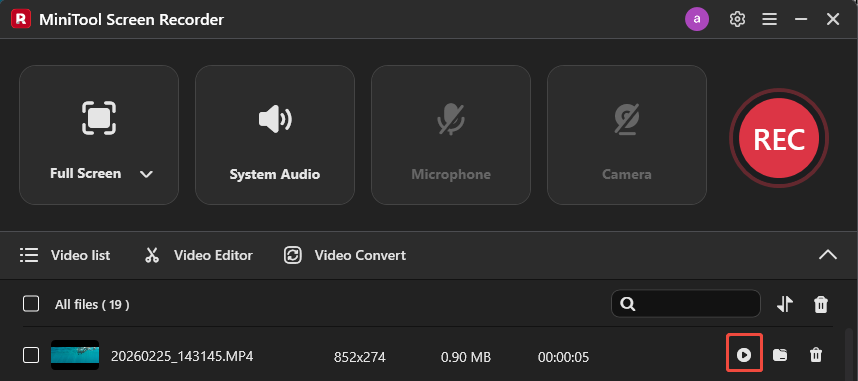Image resolution: width=858 pixels, height=381 pixels.
Task: Check the All files checkbox
Action: 31,304
